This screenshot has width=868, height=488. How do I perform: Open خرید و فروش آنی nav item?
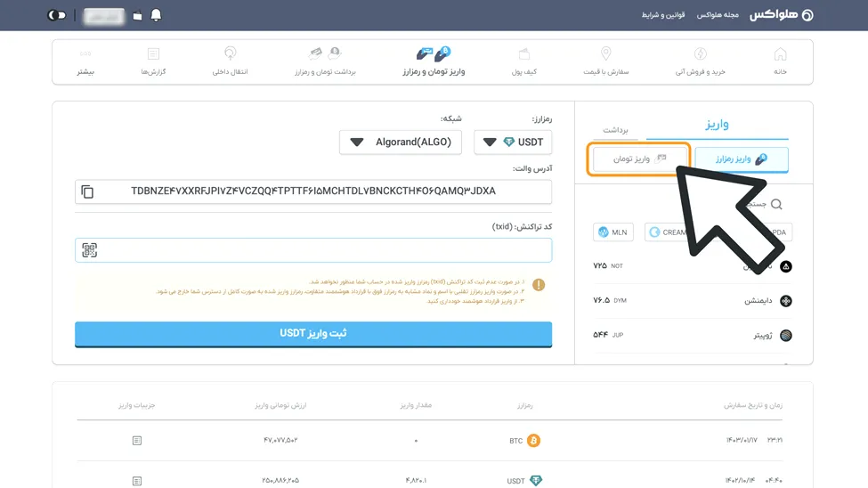701,61
